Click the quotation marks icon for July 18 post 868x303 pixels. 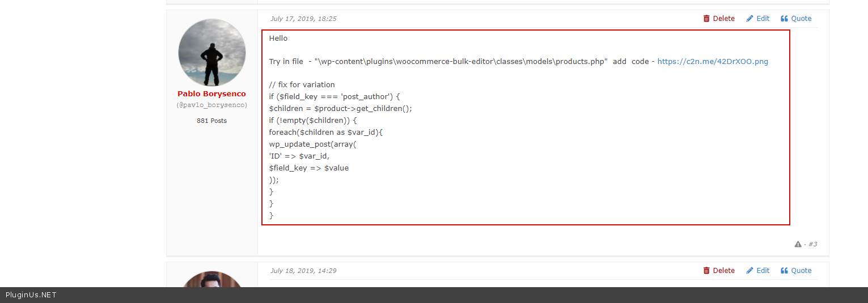pos(785,271)
